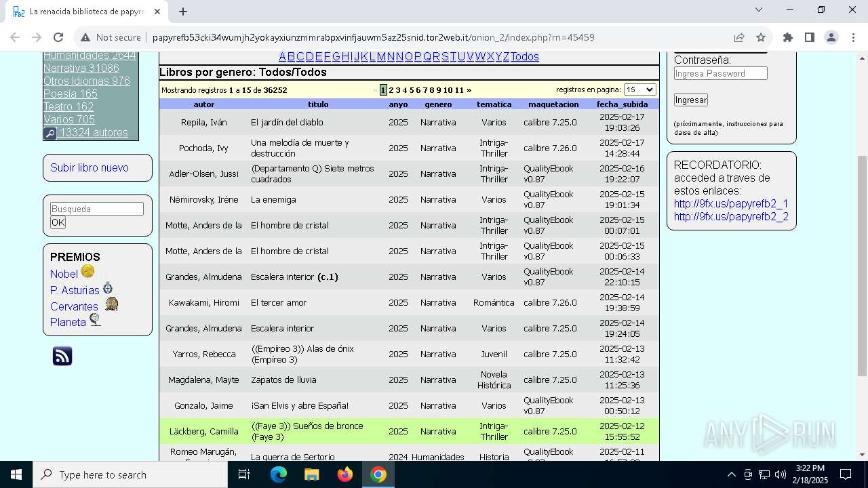Viewport: 868px width, 488px height.
Task: Select the title El jardín del diablo
Action: pyautogui.click(x=287, y=122)
